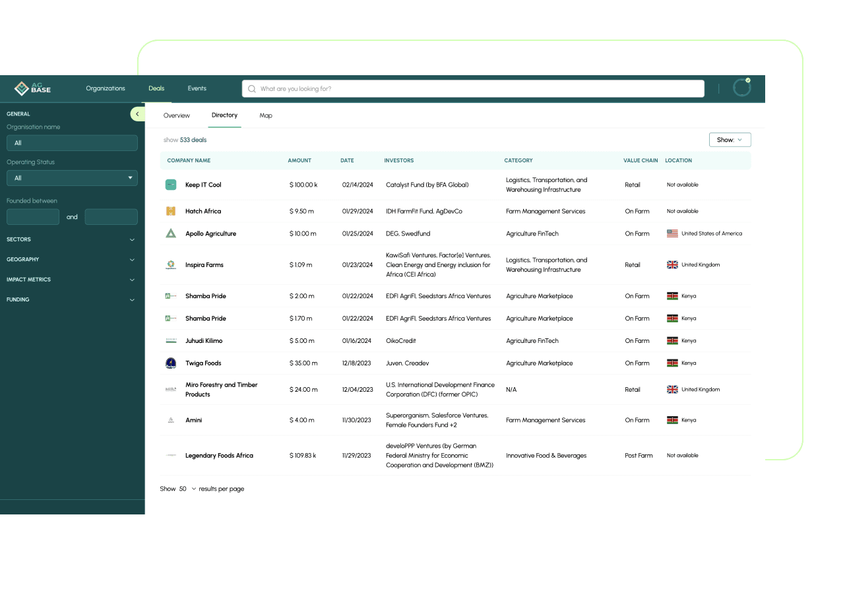Image resolution: width=845 pixels, height=616 pixels.
Task: Expand the Sectors filter section
Action: click(x=72, y=239)
